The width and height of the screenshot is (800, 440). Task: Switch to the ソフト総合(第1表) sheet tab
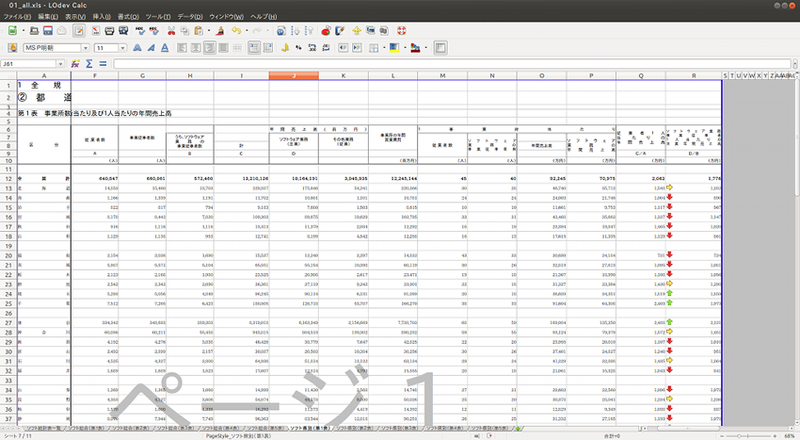tap(86, 429)
